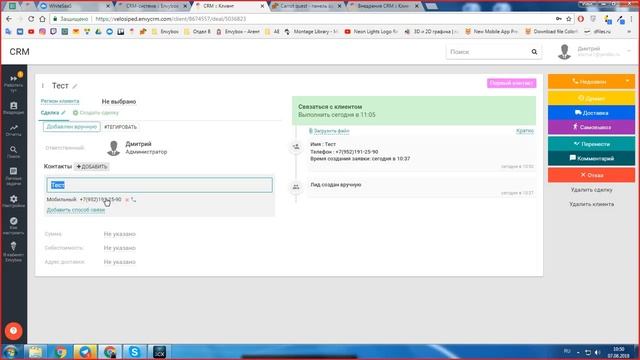Open the menu icon left of 'Тест' title
The width and height of the screenshot is (640, 360).
click(x=43, y=86)
